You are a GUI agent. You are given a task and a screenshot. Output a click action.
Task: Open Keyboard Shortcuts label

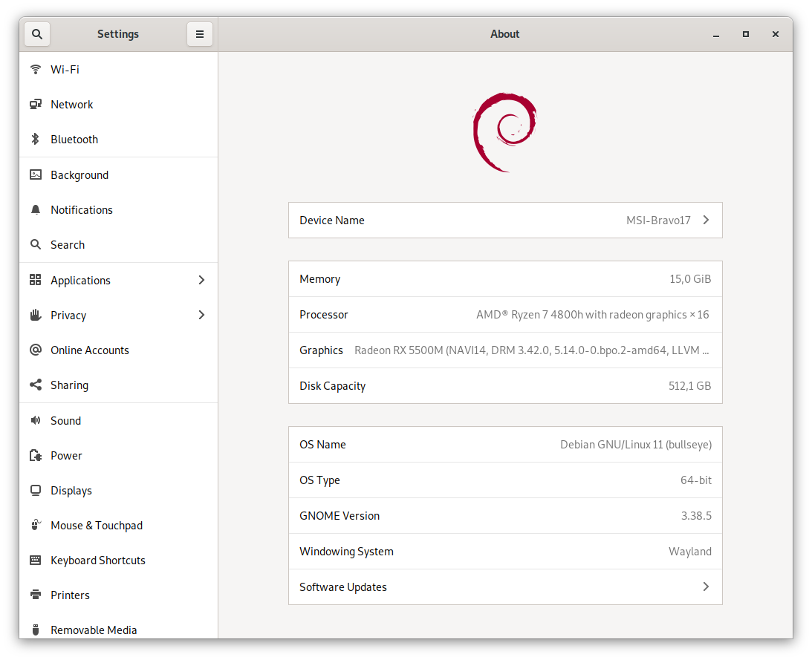point(98,560)
